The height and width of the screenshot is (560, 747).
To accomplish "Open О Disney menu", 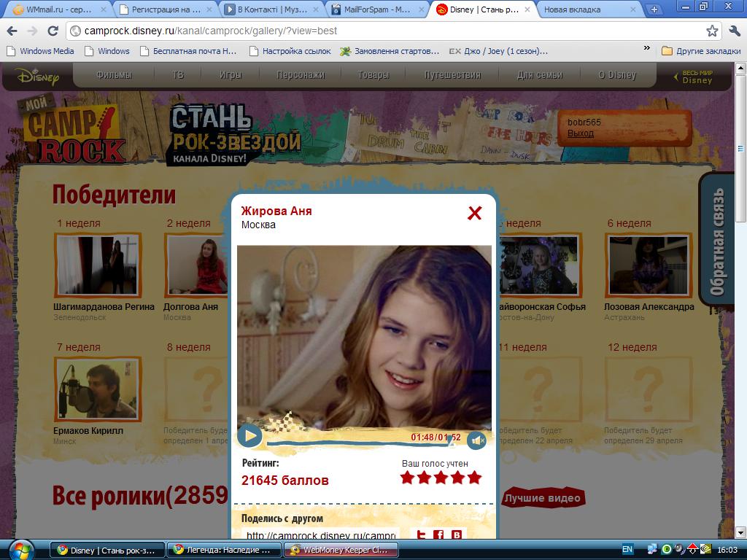I will click(x=617, y=75).
